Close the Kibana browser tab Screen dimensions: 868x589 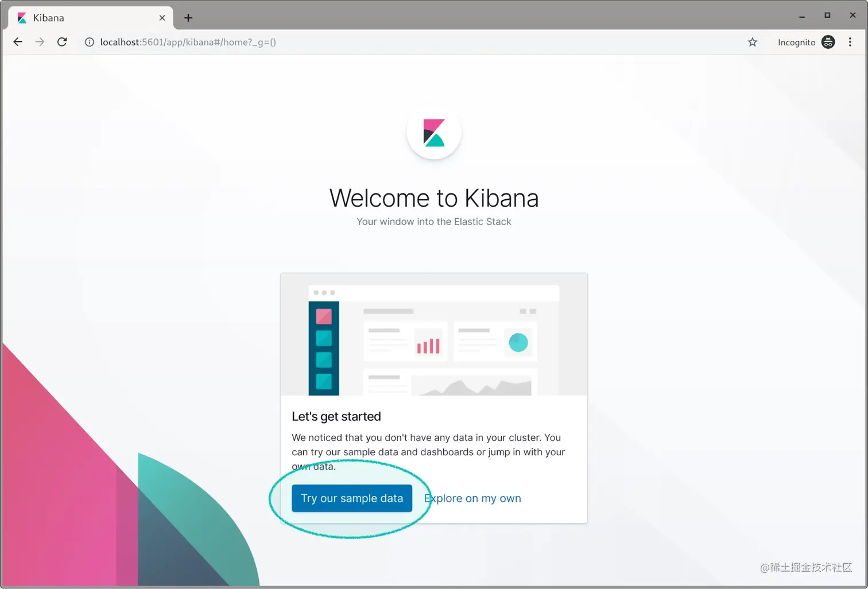point(162,18)
